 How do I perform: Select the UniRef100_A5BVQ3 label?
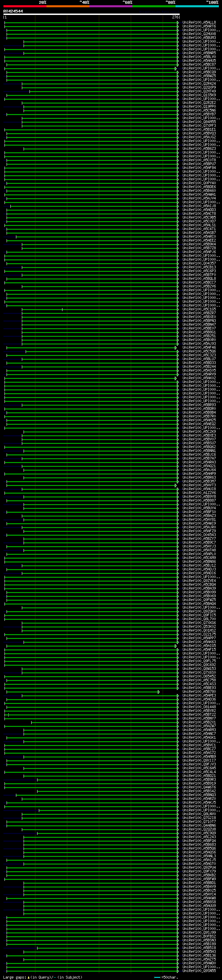(x=199, y=133)
